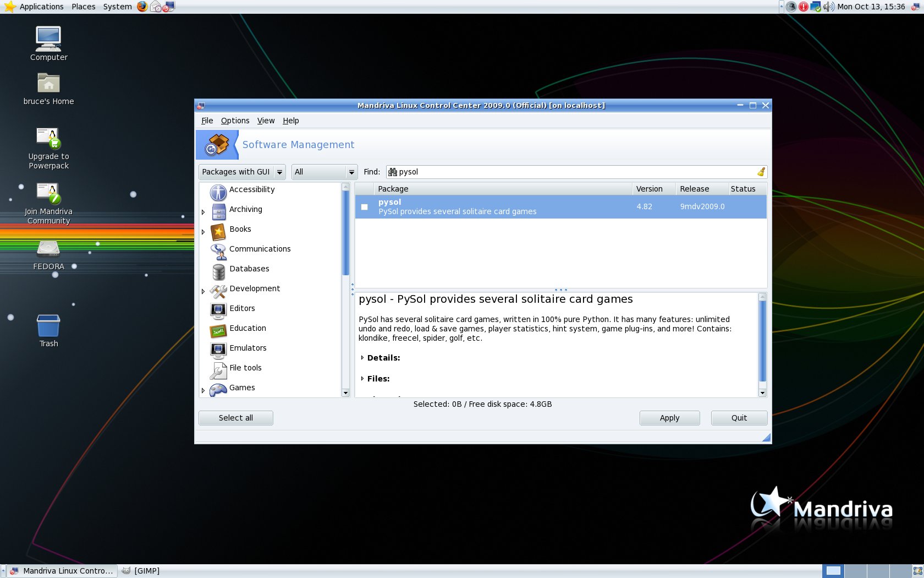Switch to the GIMP taskbar button
The image size is (924, 578).
coord(141,571)
